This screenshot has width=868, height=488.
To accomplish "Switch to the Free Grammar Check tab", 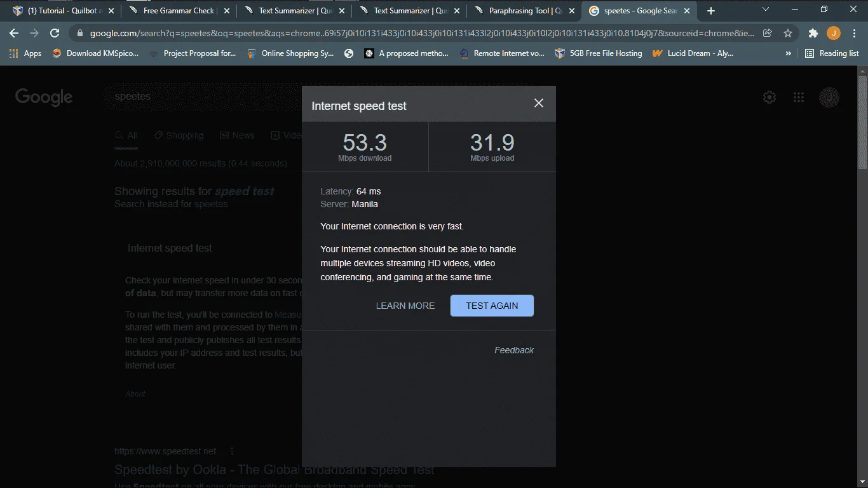I will click(179, 11).
